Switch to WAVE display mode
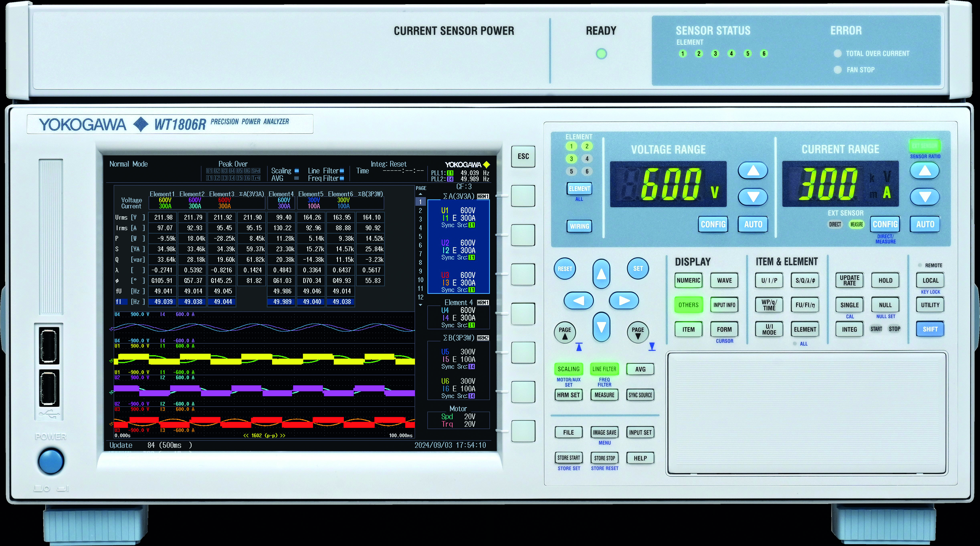The image size is (980, 546). (724, 281)
